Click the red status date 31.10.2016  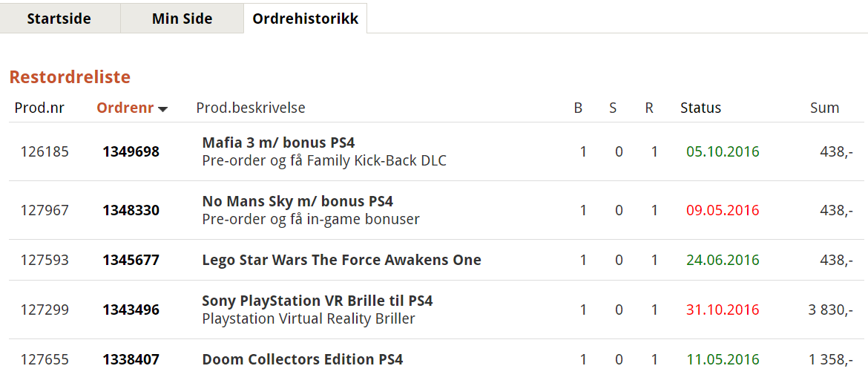point(723,310)
